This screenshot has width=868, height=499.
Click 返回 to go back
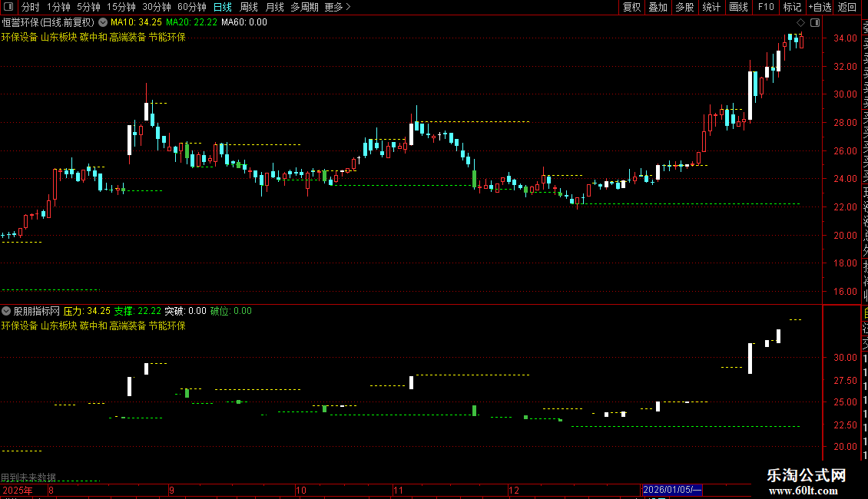pos(847,7)
